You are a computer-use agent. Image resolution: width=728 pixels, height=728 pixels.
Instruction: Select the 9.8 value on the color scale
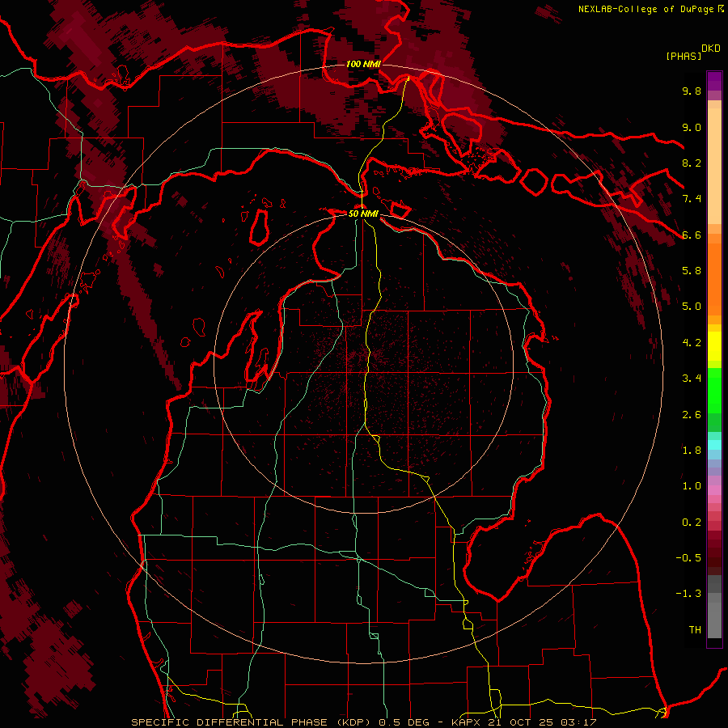coord(692,91)
